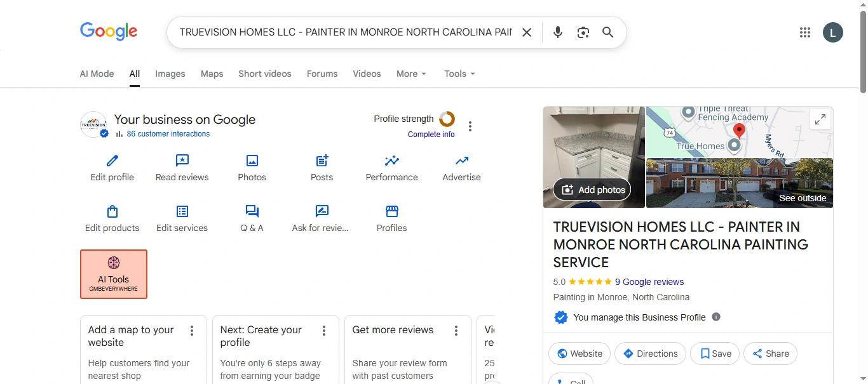Save the business with Save button
The image size is (868, 384).
pyautogui.click(x=715, y=354)
